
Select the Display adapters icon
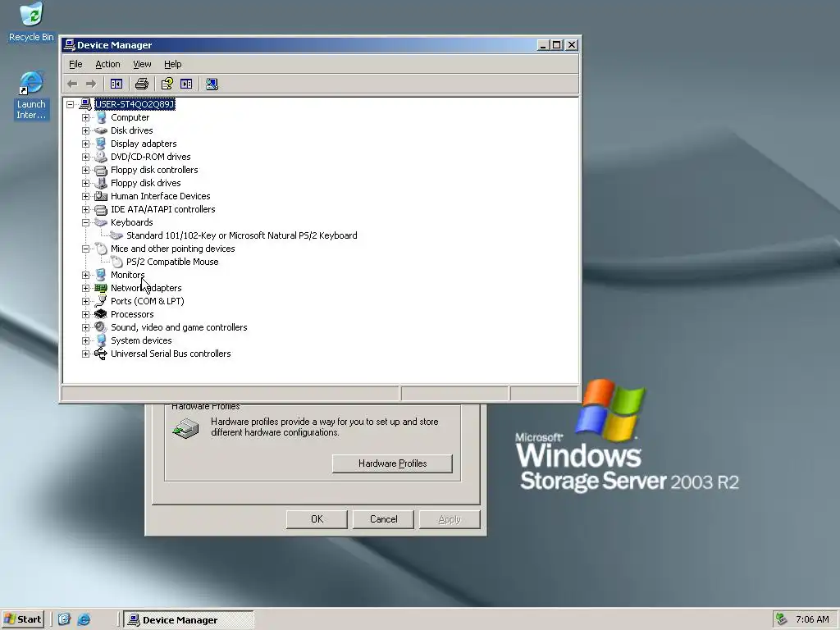pos(101,144)
